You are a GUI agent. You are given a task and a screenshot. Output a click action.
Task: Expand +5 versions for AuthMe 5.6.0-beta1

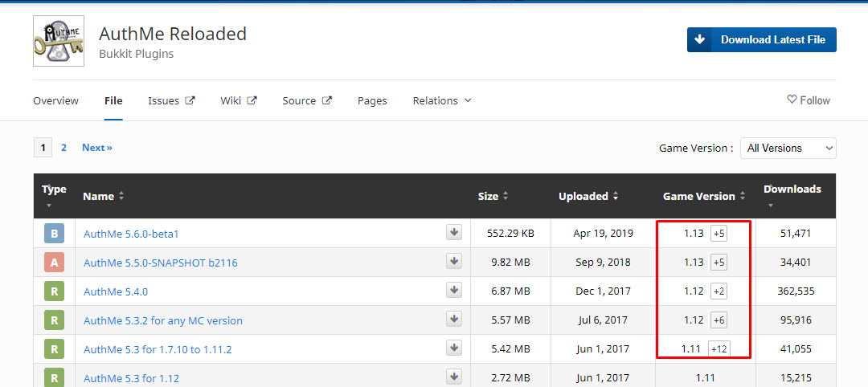pos(719,234)
